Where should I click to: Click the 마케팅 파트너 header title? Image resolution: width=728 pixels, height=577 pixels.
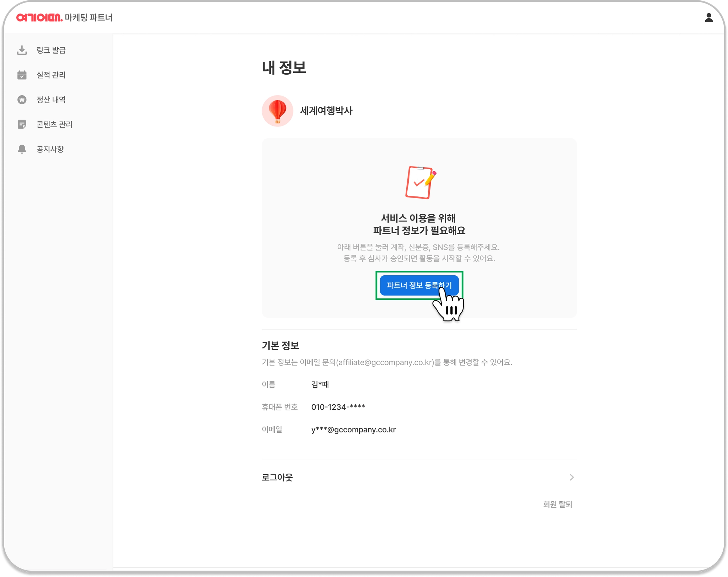tap(89, 17)
